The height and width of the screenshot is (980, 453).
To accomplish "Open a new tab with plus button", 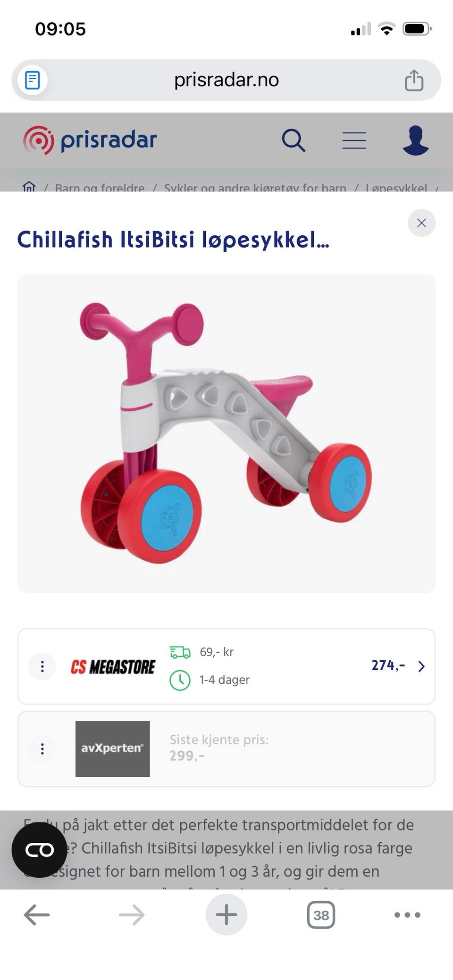I will click(226, 914).
